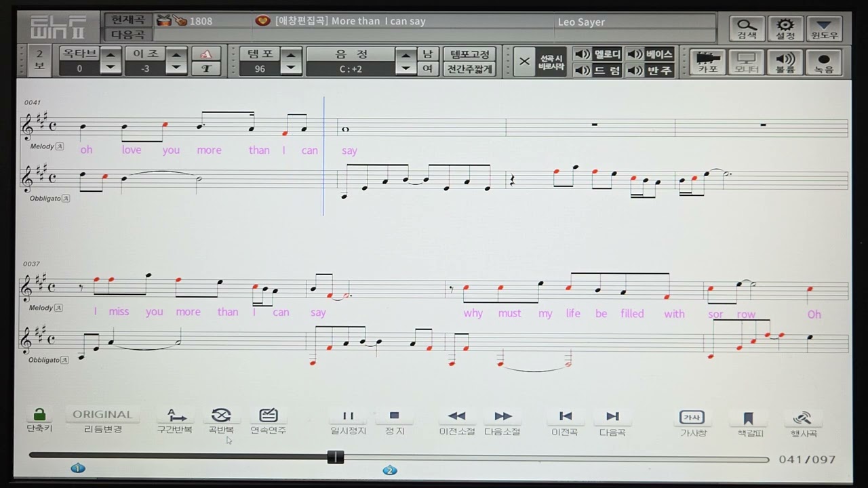The height and width of the screenshot is (488, 868).
Task: Click the drum and guitar icon beside 1808
Action: click(172, 20)
